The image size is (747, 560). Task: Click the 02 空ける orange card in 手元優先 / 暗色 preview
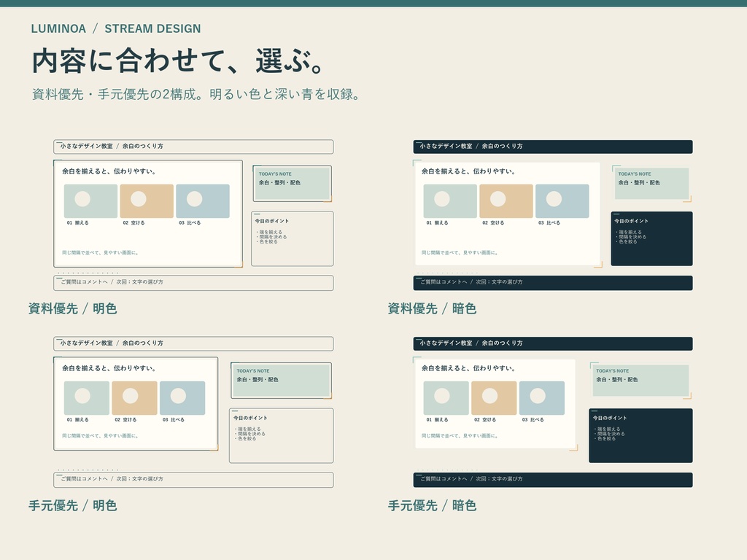click(494, 398)
